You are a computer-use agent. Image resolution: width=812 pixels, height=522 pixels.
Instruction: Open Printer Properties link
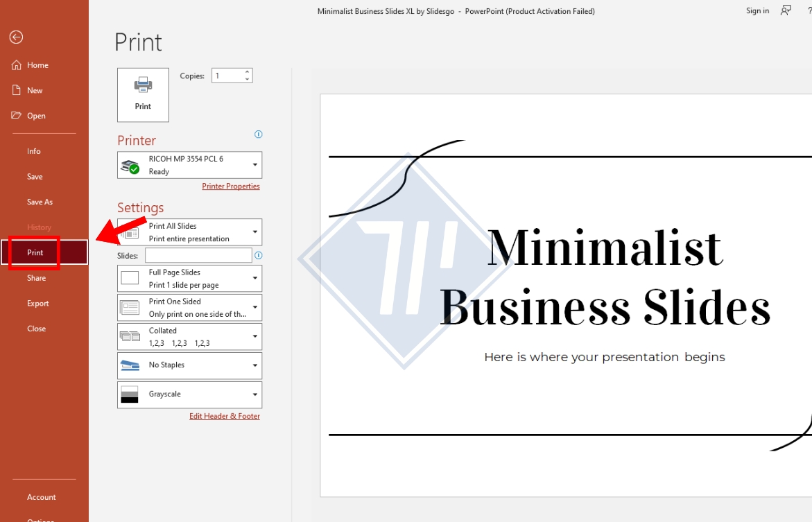(x=231, y=186)
